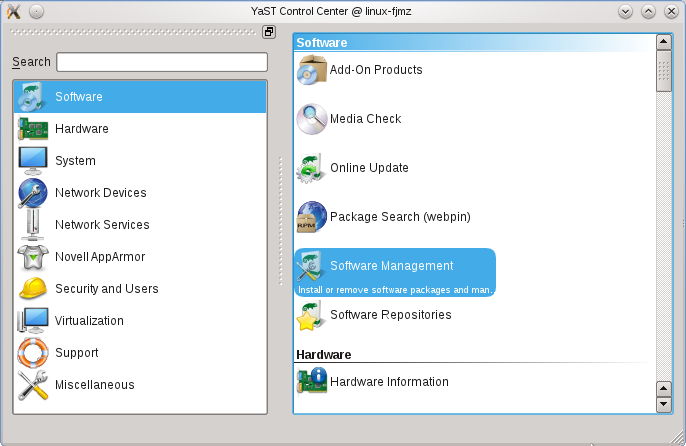
Task: Open Software Management module label
Action: (392, 266)
